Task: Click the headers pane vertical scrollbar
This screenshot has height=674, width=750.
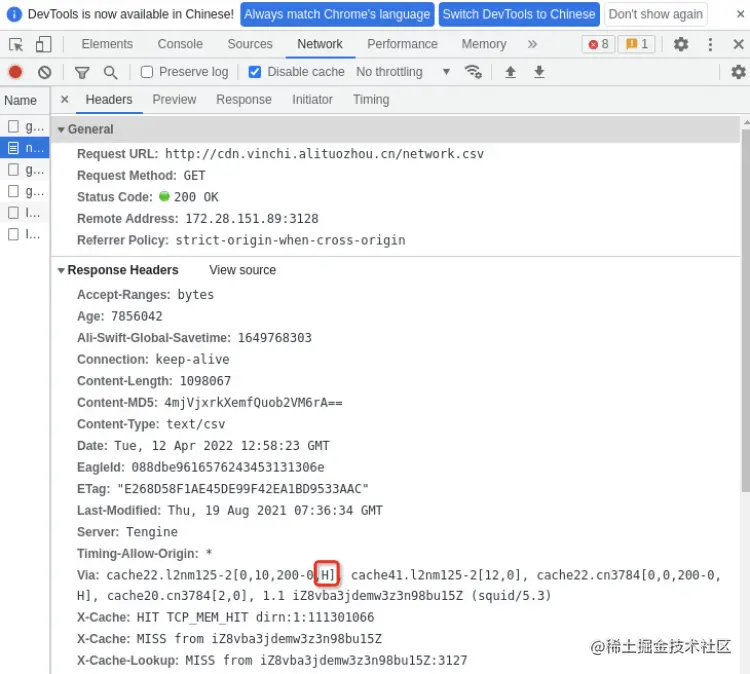Action: point(745,311)
